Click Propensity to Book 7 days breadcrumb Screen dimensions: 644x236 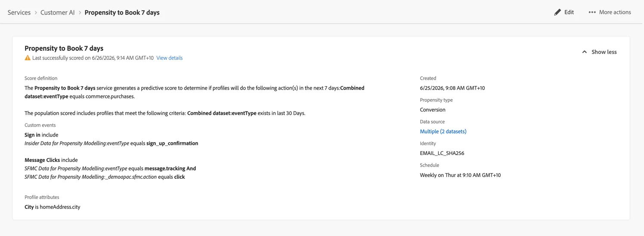pyautogui.click(x=122, y=12)
